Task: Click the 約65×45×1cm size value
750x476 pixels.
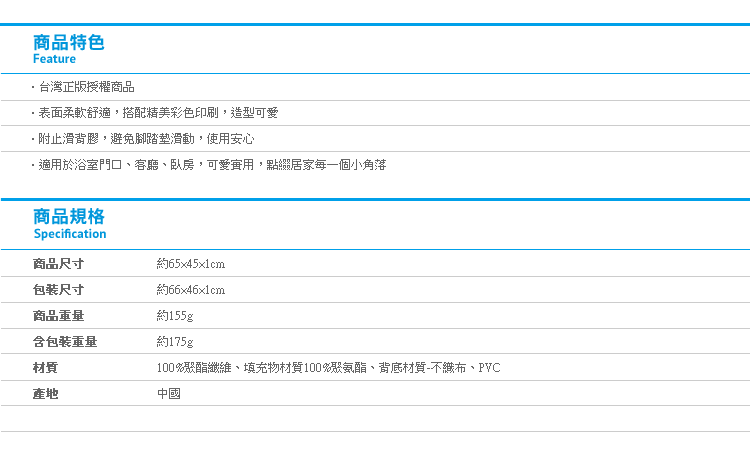Action: (190, 264)
